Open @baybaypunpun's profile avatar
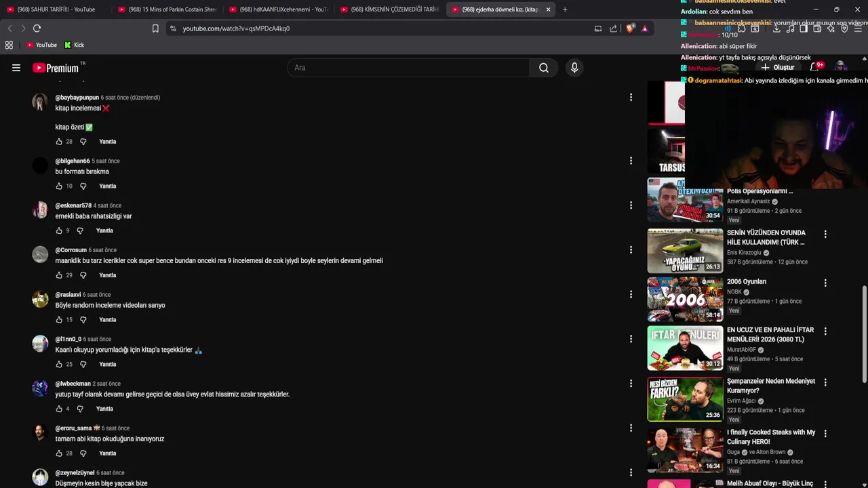Screen dimensions: 868x488 coord(40,102)
